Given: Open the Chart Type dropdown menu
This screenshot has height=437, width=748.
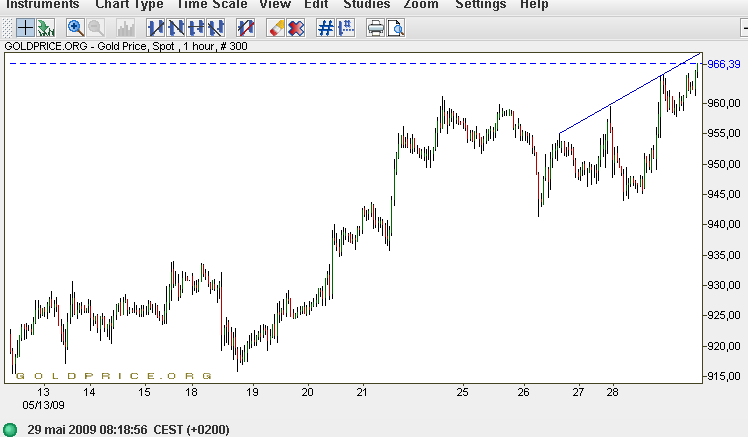Looking at the screenshot, I should tap(129, 5).
